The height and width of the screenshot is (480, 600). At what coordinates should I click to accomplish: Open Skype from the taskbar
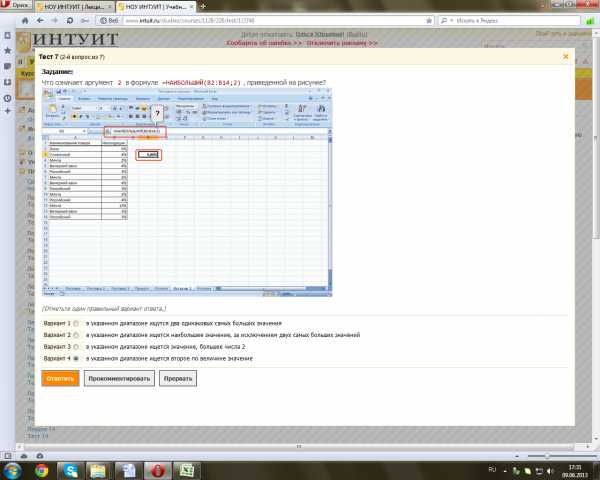(70, 471)
